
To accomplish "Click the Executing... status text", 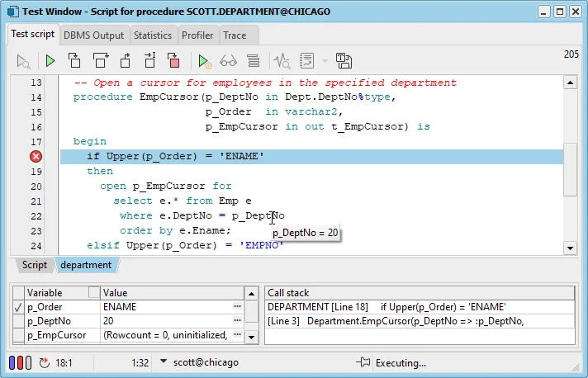I will 401,363.
